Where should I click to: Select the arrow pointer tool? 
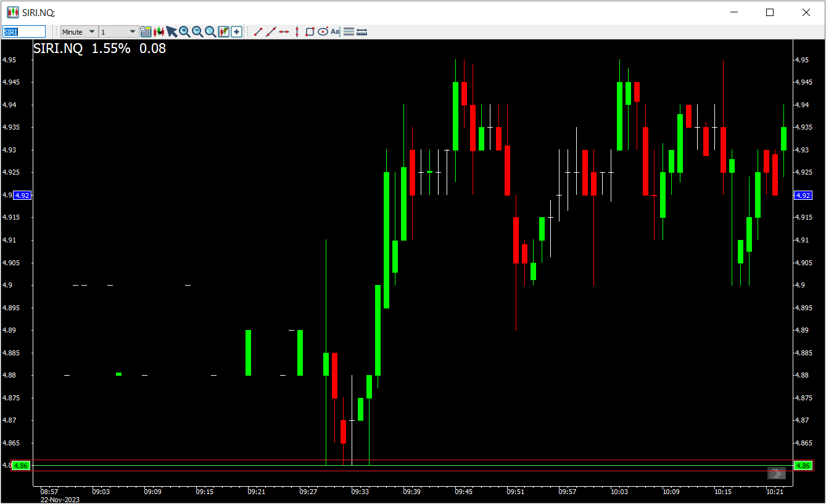tap(171, 31)
